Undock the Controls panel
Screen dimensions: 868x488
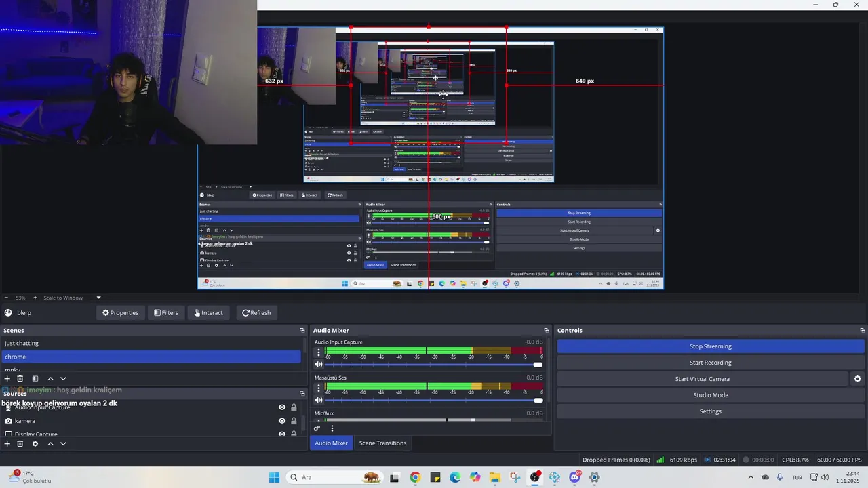click(862, 330)
